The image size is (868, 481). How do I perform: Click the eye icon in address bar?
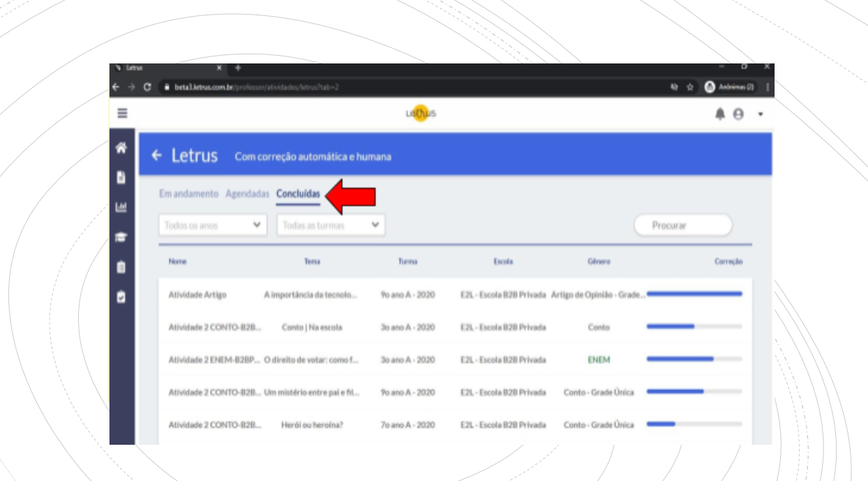[675, 87]
